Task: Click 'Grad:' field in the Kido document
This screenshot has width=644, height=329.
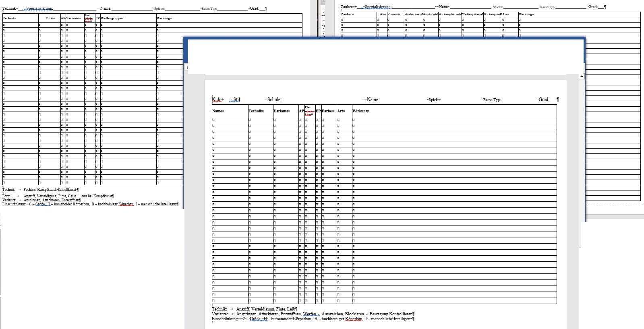Action: [x=544, y=99]
